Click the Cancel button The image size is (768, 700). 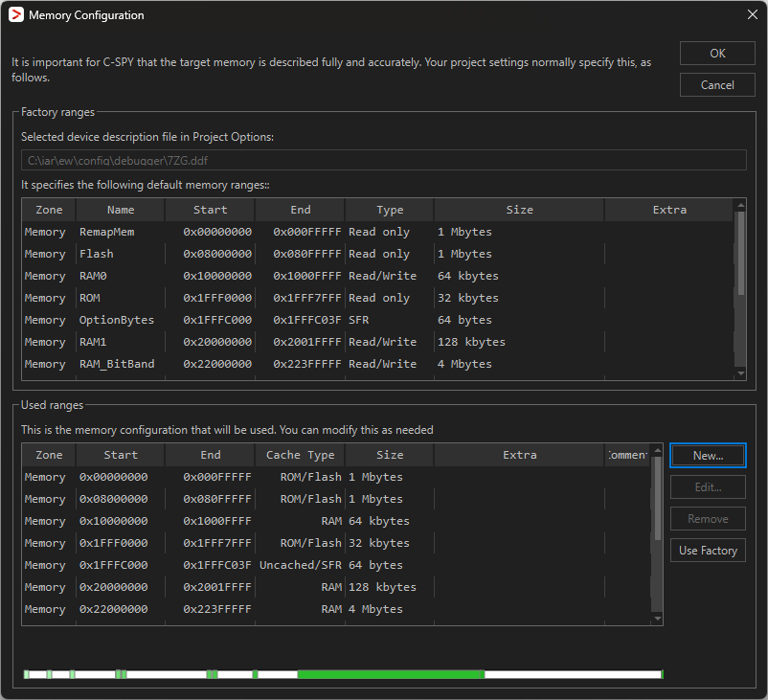tap(717, 84)
